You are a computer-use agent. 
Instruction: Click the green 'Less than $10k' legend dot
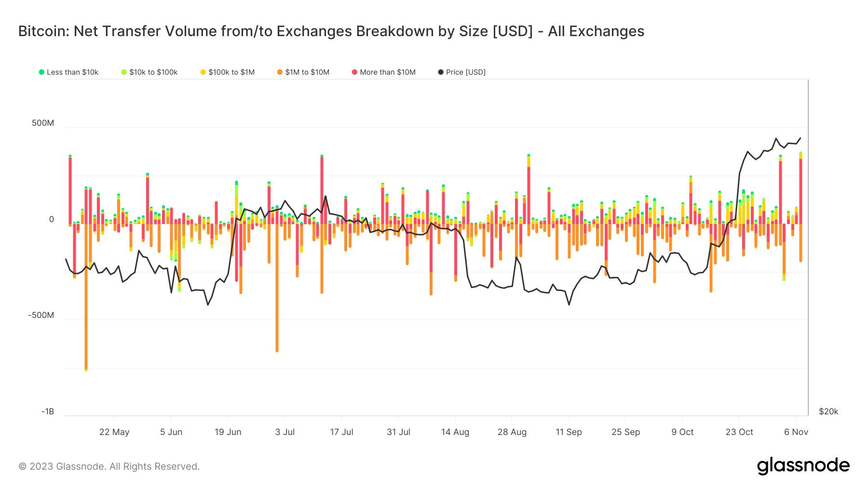click(x=41, y=72)
